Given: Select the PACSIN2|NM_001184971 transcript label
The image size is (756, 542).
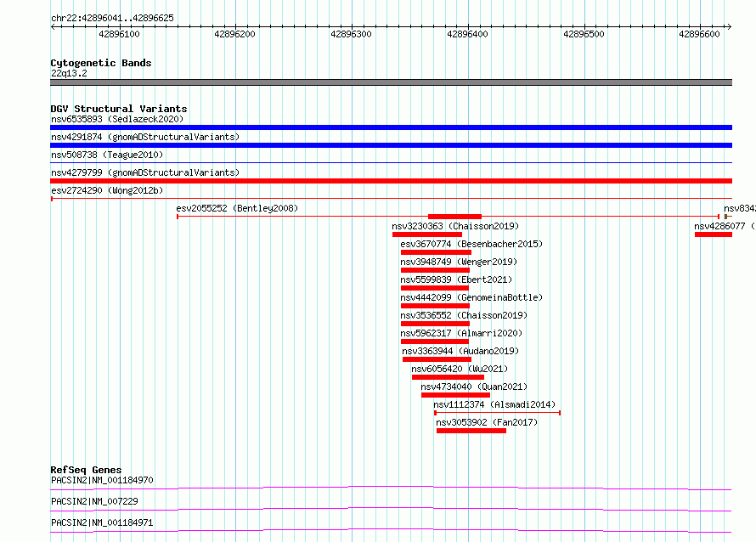Looking at the screenshot, I should tap(102, 522).
